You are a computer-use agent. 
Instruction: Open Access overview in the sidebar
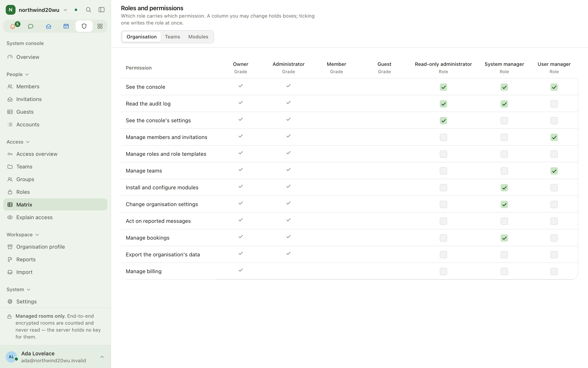point(55,154)
